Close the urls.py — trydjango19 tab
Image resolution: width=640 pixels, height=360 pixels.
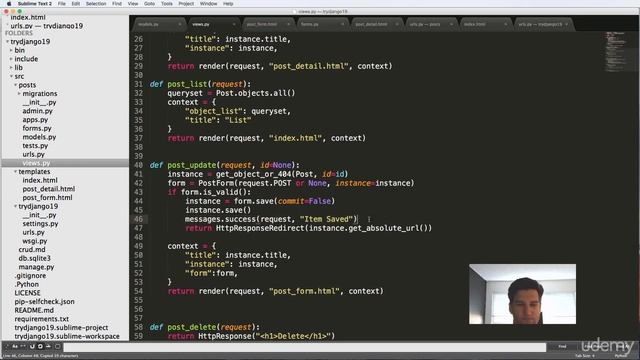(567, 24)
